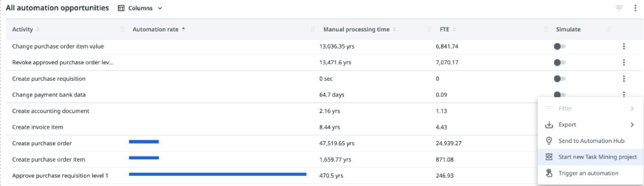
Task: Select Approve purchase requisition level 1 activity
Action: (60, 176)
